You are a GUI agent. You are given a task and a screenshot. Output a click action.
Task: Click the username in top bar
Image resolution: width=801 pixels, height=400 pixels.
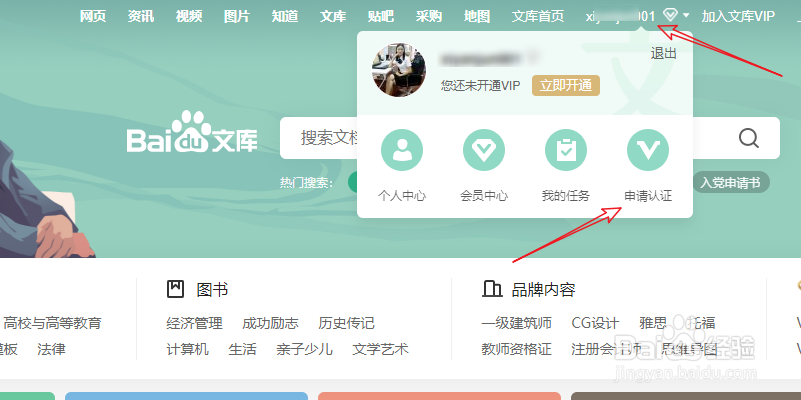point(620,16)
